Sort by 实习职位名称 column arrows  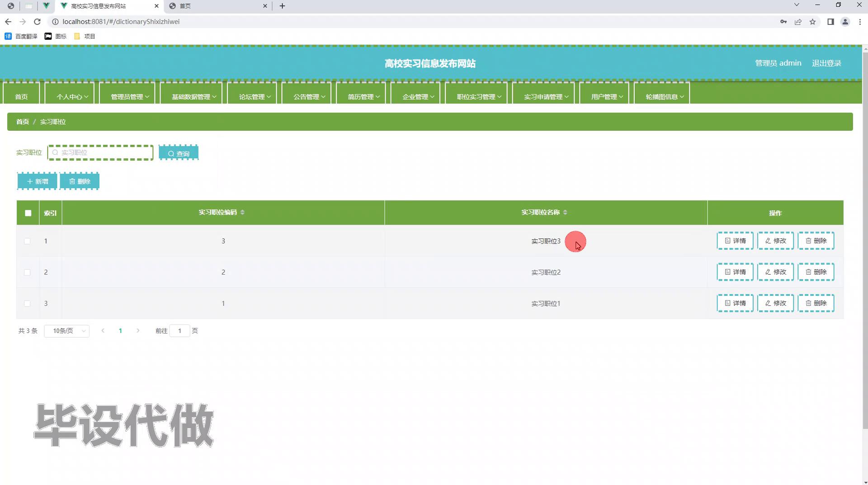[565, 212]
